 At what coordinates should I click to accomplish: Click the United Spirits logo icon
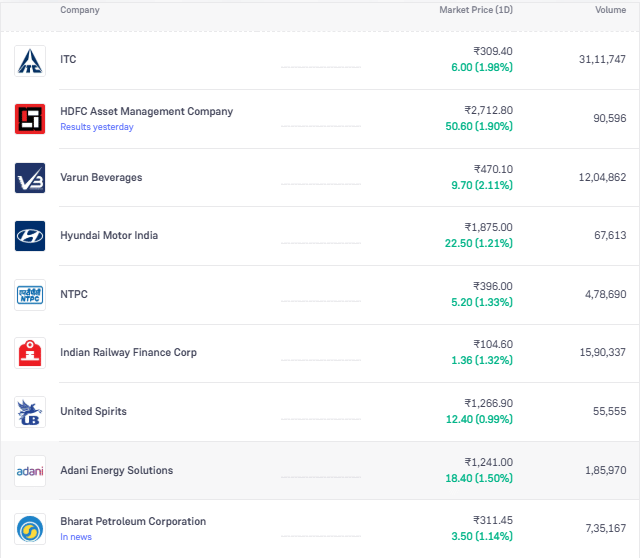pyautogui.click(x=30, y=412)
